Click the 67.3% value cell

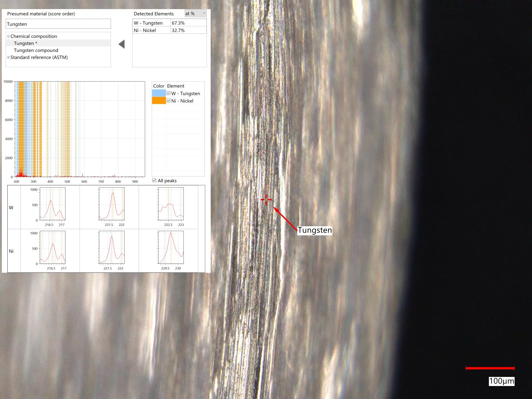click(188, 23)
